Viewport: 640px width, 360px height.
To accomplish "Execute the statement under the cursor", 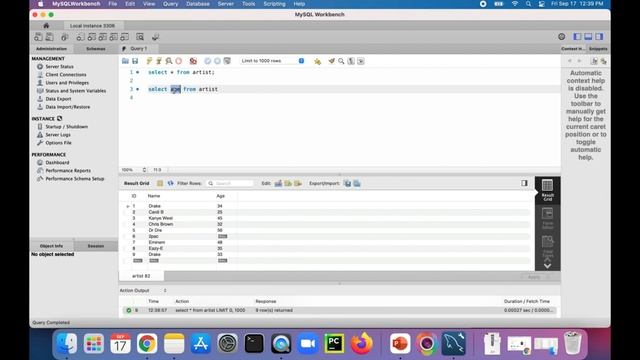I will (159, 61).
